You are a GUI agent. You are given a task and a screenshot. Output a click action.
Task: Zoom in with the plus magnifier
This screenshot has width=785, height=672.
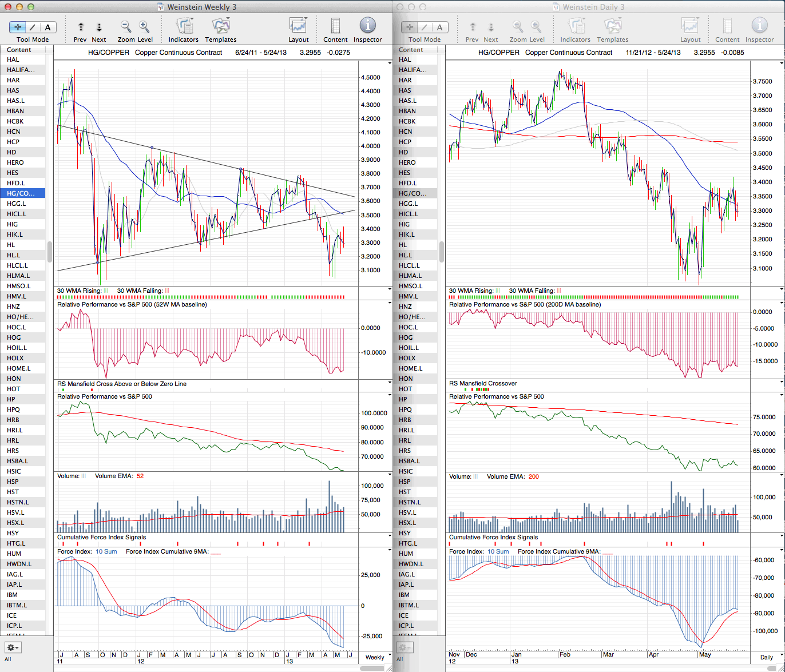click(144, 27)
